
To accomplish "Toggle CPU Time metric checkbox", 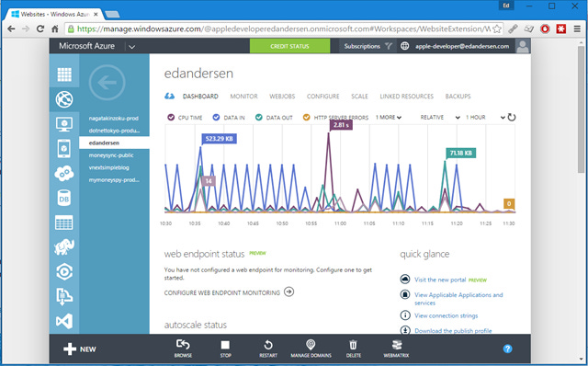I will click(x=171, y=117).
